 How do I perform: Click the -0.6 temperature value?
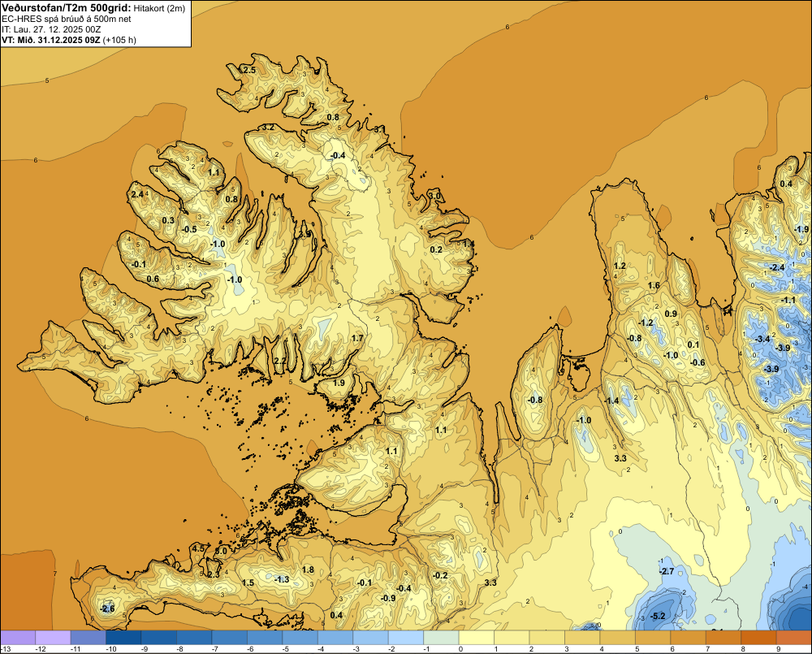tap(698, 363)
